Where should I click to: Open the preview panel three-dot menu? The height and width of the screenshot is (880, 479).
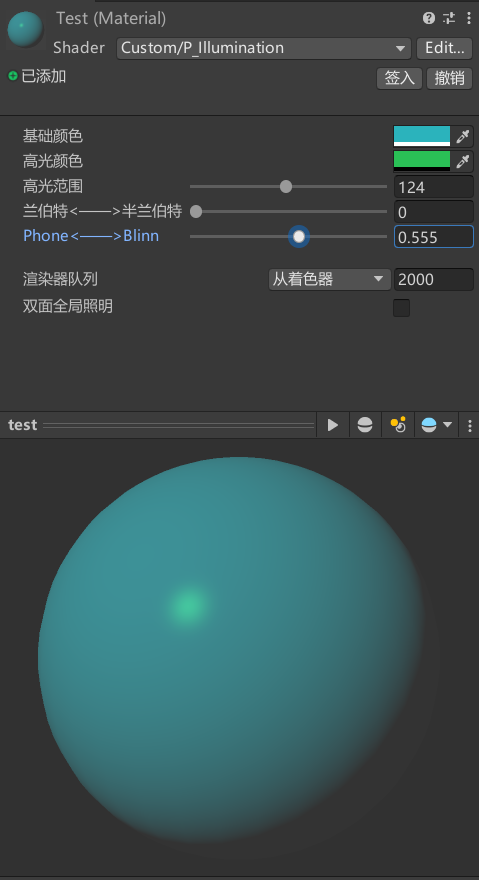point(470,425)
